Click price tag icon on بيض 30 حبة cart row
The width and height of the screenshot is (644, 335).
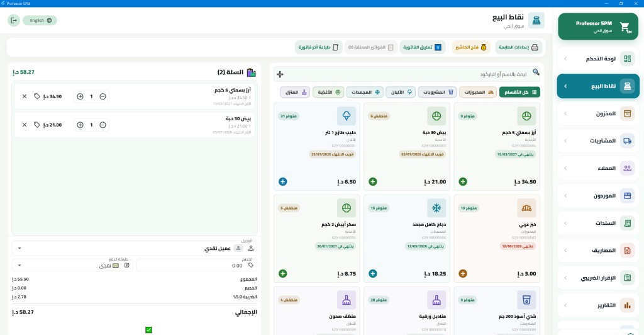(37, 125)
